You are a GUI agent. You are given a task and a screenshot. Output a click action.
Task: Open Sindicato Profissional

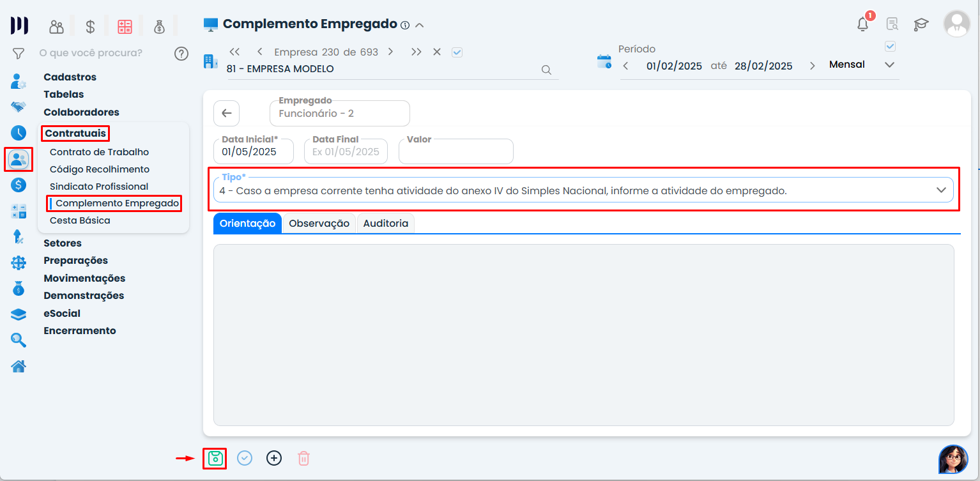(x=99, y=187)
